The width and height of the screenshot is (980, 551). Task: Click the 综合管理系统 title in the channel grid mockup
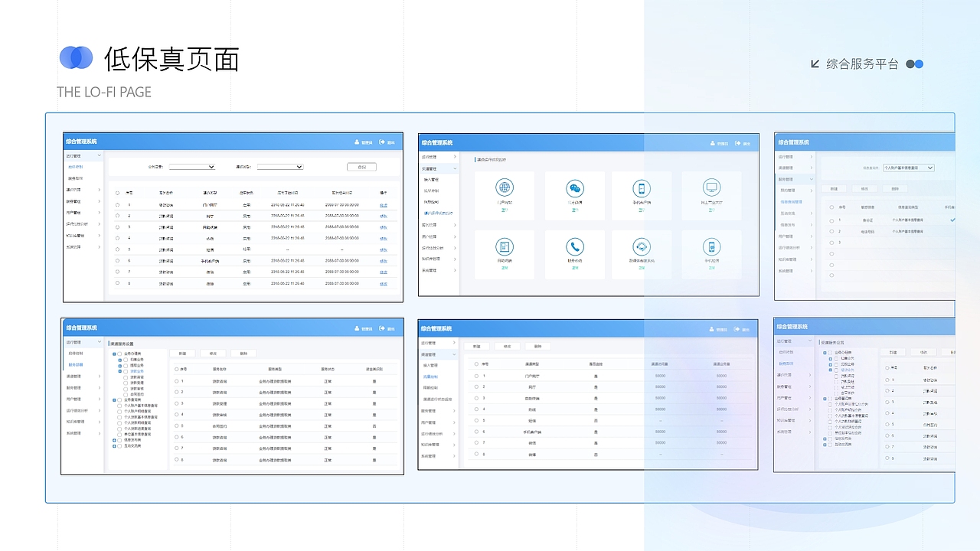(437, 142)
